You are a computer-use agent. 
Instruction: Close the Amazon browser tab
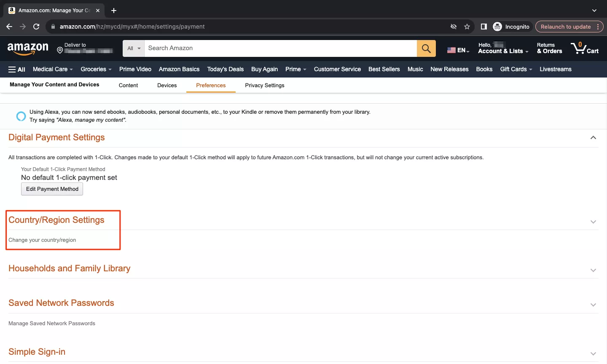98,11
